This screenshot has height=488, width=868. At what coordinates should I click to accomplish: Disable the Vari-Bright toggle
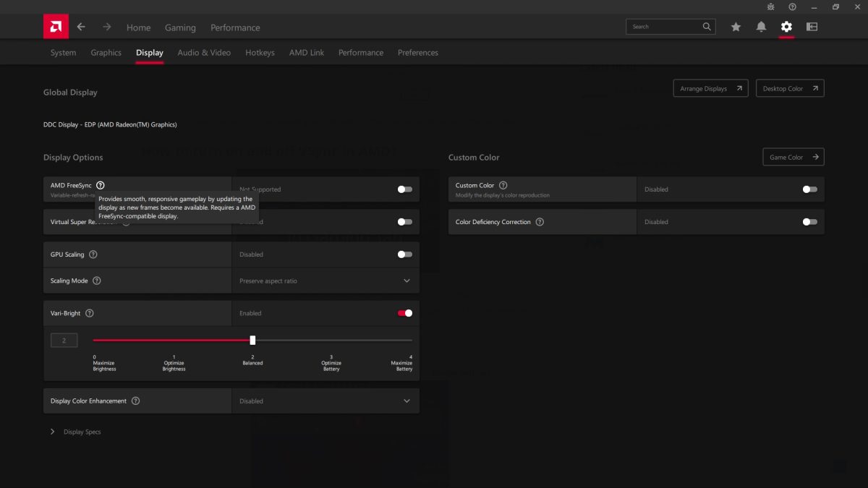(x=405, y=313)
